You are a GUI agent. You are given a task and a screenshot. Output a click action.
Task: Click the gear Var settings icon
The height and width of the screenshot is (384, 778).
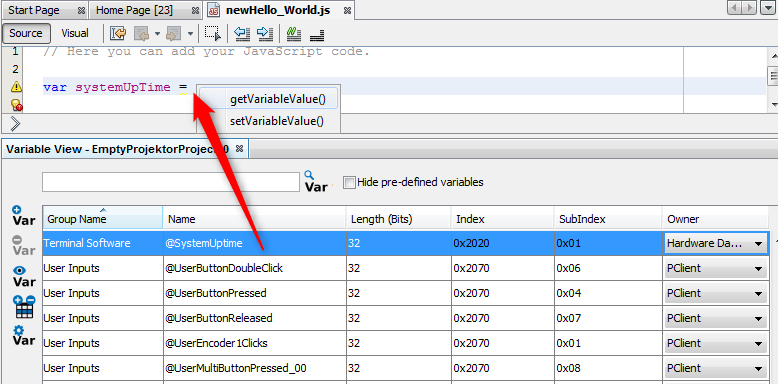coord(23,336)
